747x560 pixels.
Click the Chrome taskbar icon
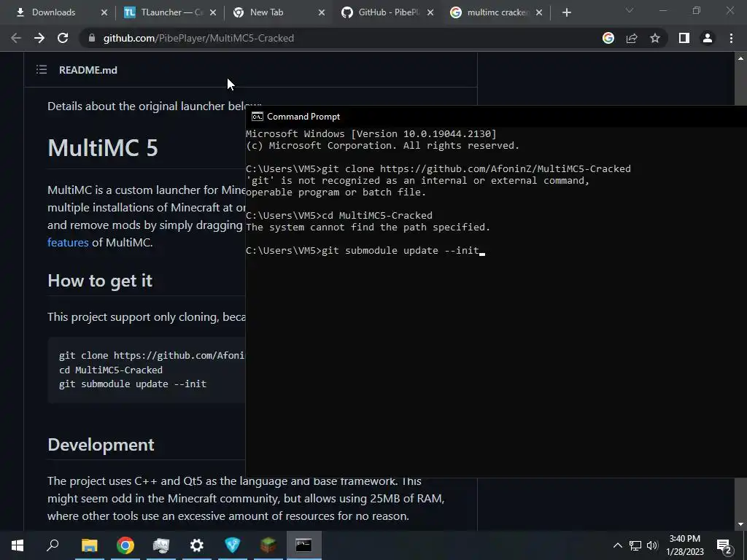(125, 545)
